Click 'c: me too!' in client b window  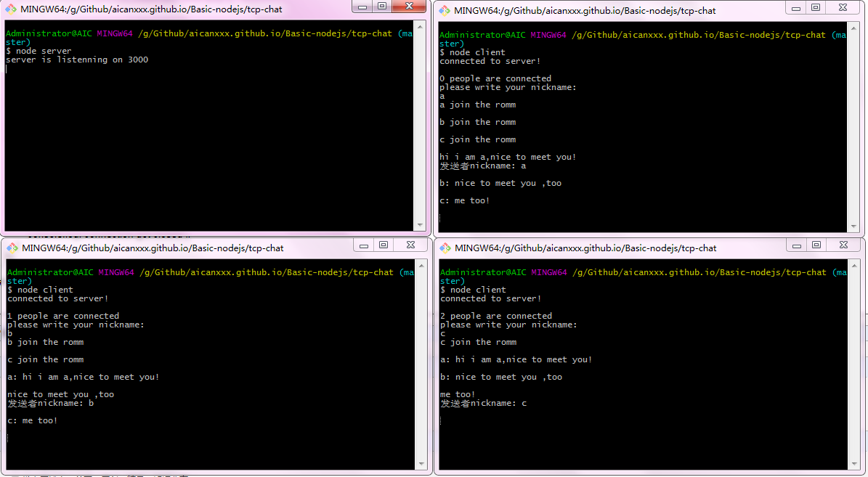(32, 420)
